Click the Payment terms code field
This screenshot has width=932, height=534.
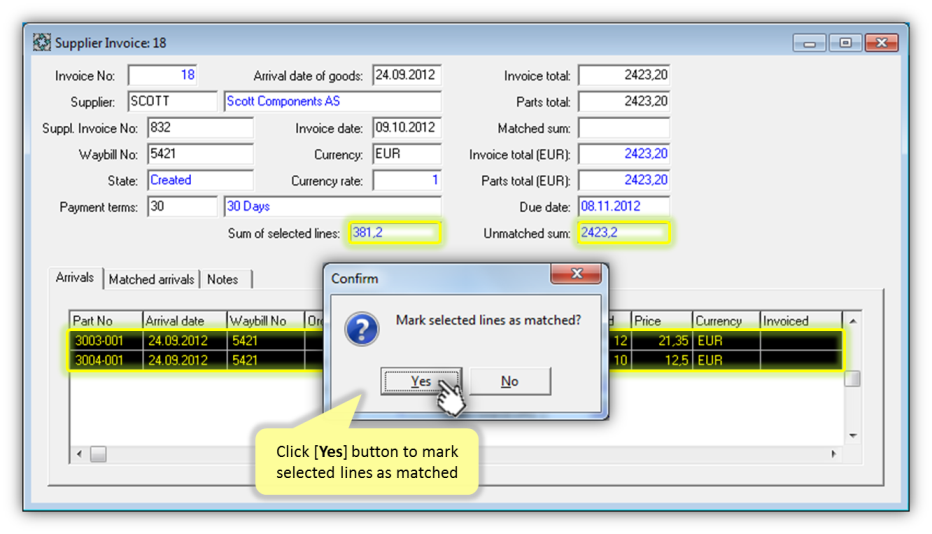pos(181,206)
